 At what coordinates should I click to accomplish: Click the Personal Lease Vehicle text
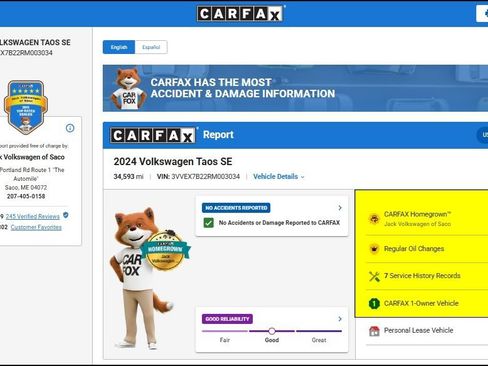coord(418,330)
